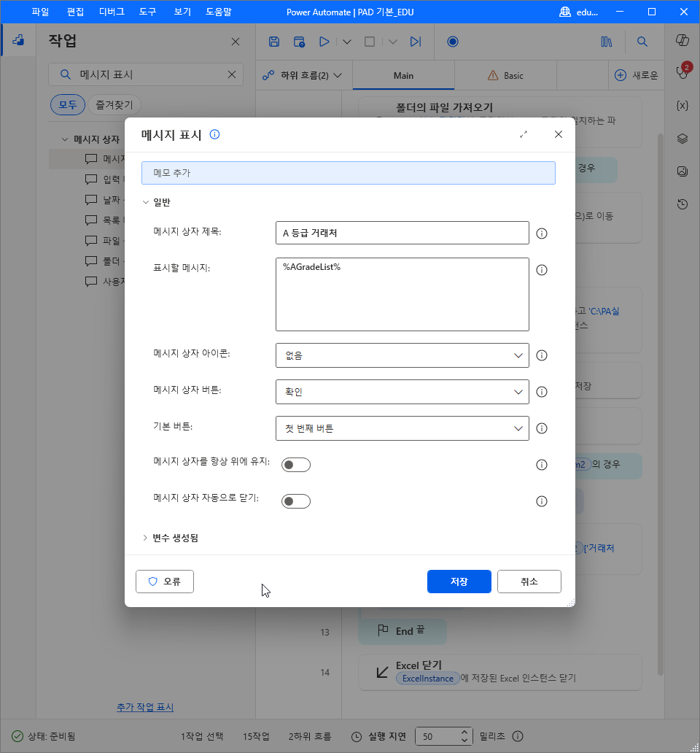The height and width of the screenshot is (753, 700).
Task: Toggle 메시지 상자를 항상 위에 유지
Action: 296,465
